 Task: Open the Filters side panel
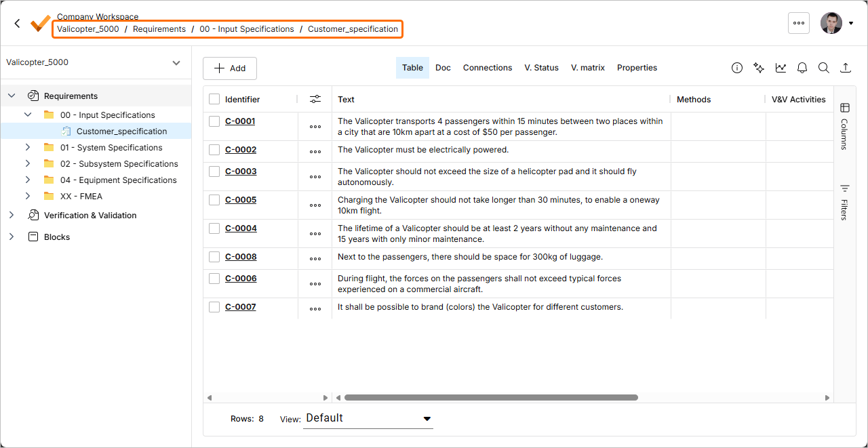[x=844, y=202]
